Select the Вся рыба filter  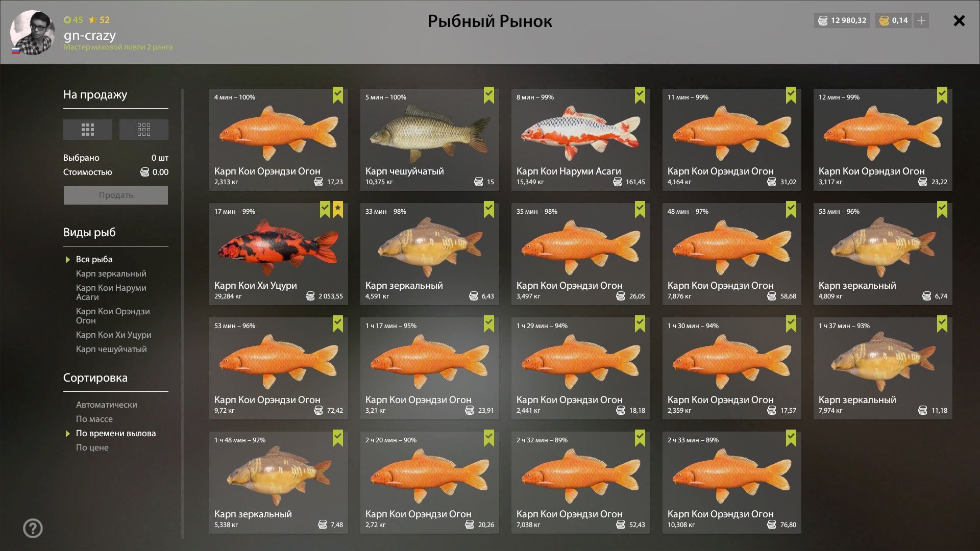pos(94,259)
